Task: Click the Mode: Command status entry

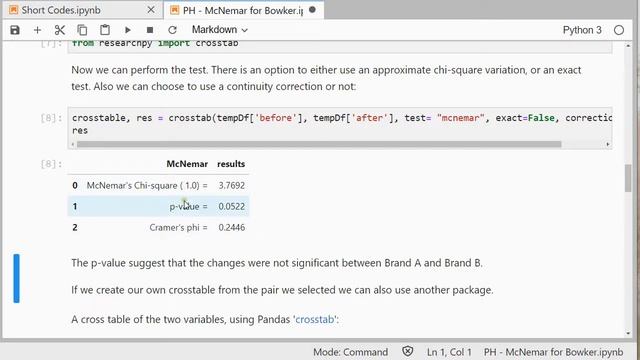Action: [x=350, y=352]
